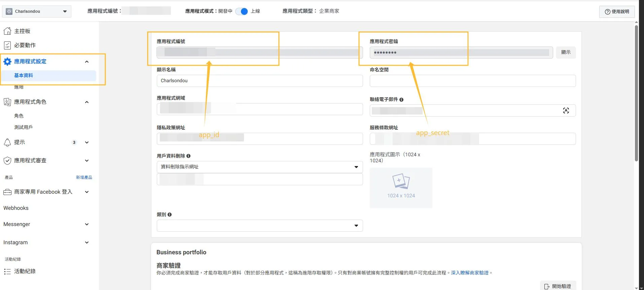Upload an app icon in 1024 x 1024 box
Image resolution: width=644 pixels, height=290 pixels.
[401, 188]
